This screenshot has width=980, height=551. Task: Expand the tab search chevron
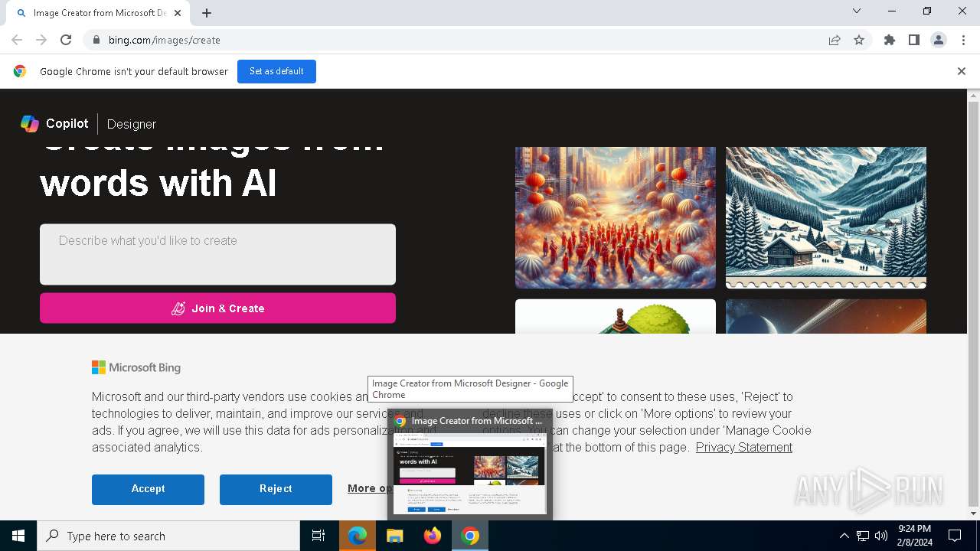click(857, 11)
